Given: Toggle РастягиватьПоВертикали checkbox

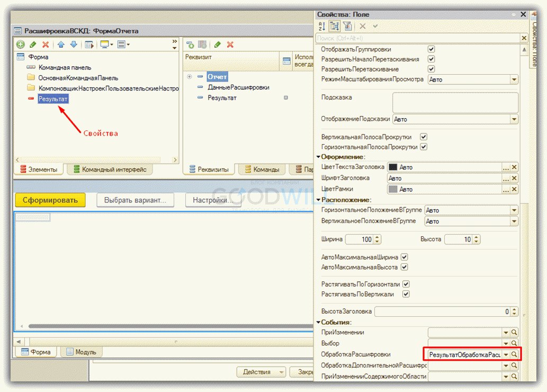Looking at the screenshot, I should (406, 294).
